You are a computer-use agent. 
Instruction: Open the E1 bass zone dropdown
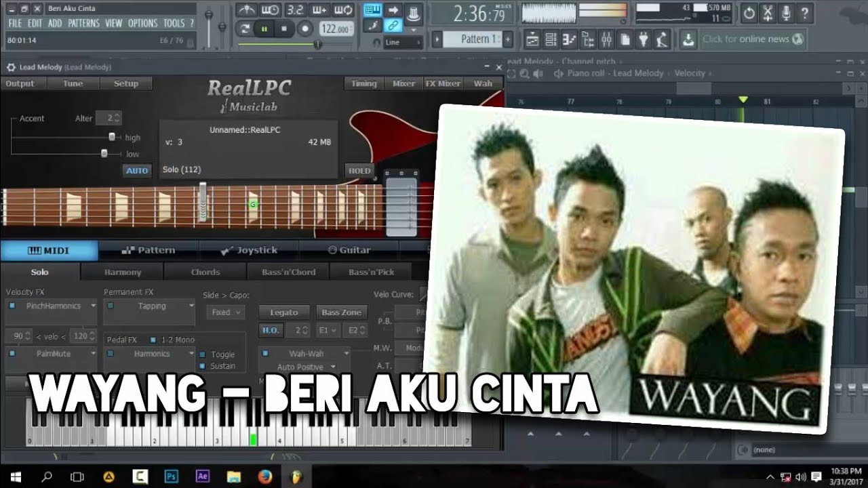click(328, 331)
